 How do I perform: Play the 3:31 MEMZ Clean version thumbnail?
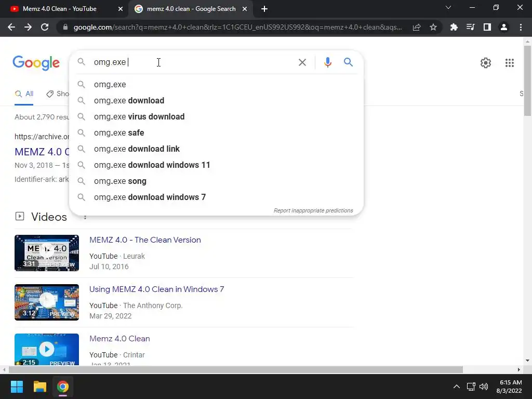coord(46,253)
